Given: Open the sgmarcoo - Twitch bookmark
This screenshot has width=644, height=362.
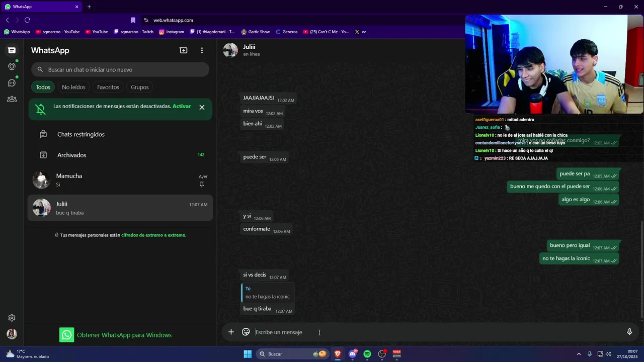Looking at the screenshot, I should pos(133,32).
